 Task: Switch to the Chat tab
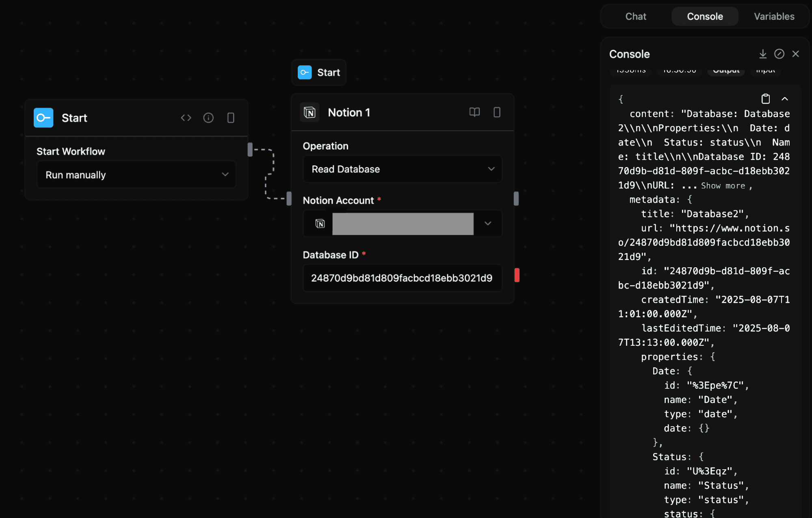635,16
